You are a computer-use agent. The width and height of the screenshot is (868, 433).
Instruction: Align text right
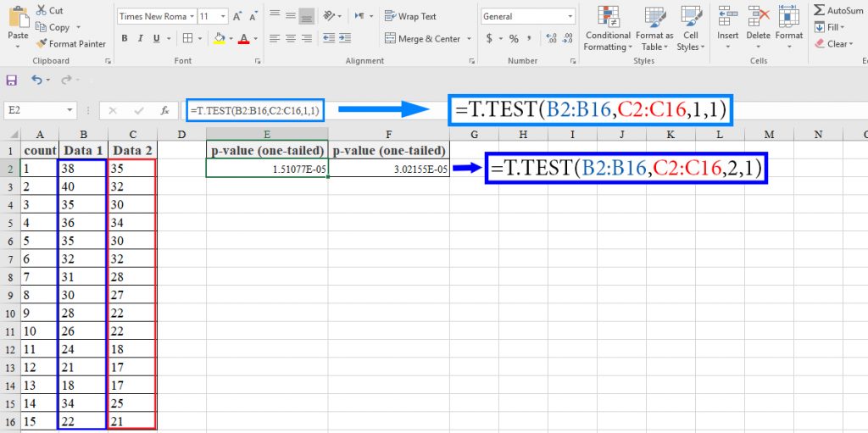[307, 39]
